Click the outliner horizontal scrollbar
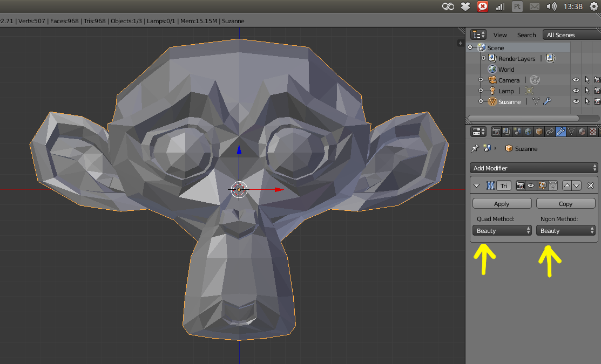The image size is (601, 364). 523,118
